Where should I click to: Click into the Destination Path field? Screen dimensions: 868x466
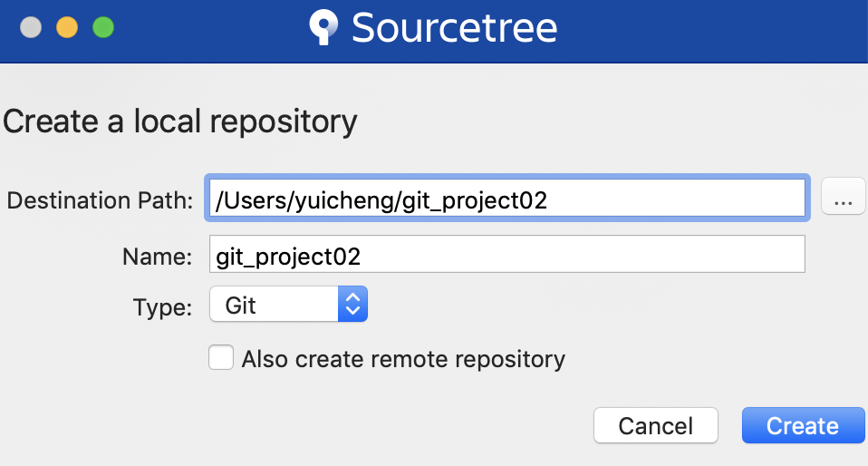[x=507, y=199]
